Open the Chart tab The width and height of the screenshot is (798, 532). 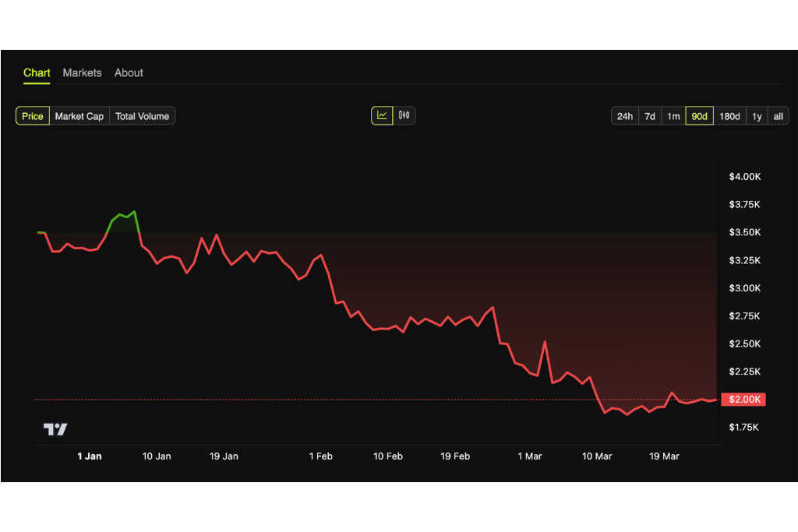pyautogui.click(x=37, y=72)
